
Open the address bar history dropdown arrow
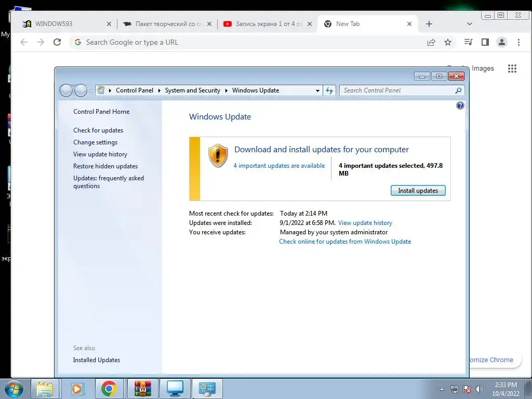[317, 90]
